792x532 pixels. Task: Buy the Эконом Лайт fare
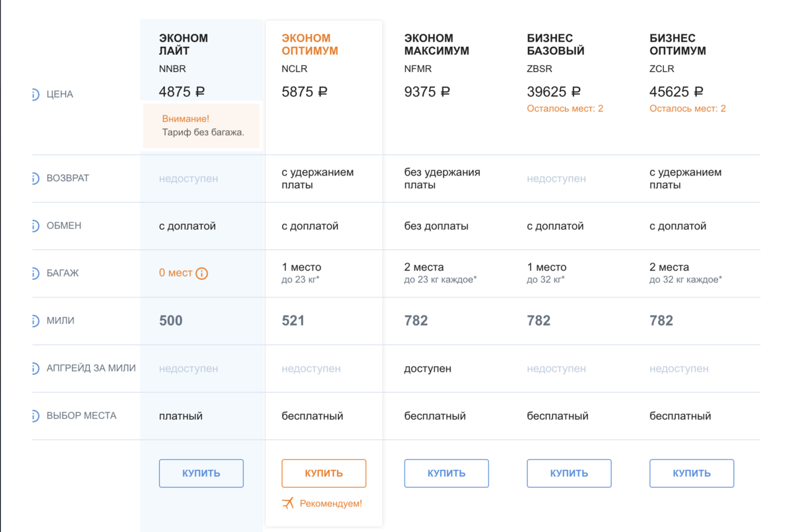click(x=201, y=473)
